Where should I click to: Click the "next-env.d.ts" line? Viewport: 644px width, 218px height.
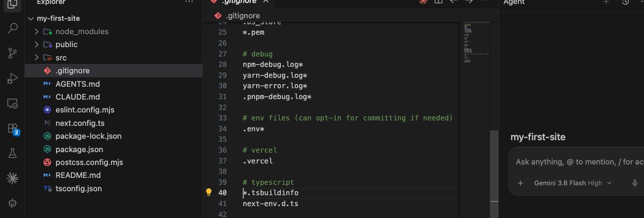pos(270,203)
